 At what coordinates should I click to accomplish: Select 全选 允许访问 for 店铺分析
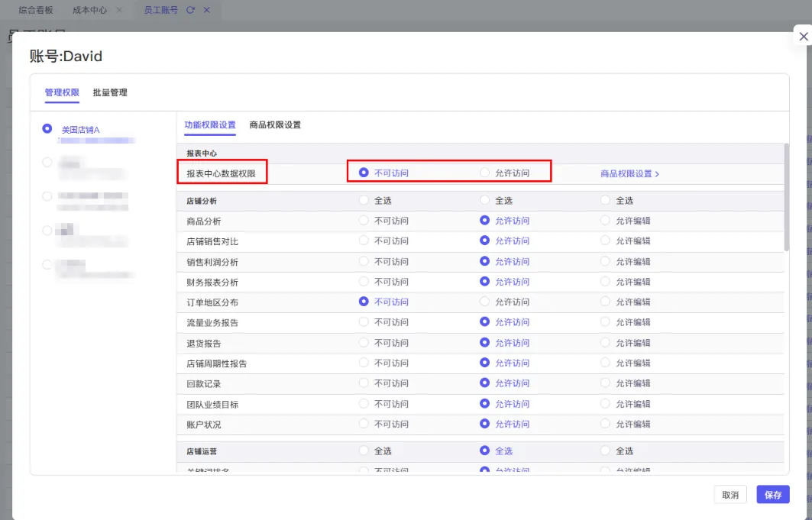click(485, 200)
